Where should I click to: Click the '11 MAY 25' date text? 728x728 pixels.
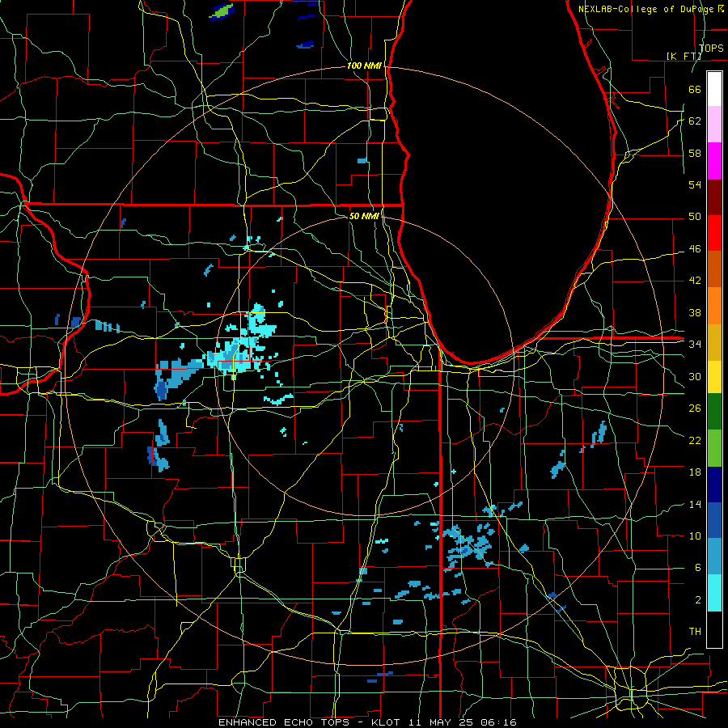coord(441,722)
